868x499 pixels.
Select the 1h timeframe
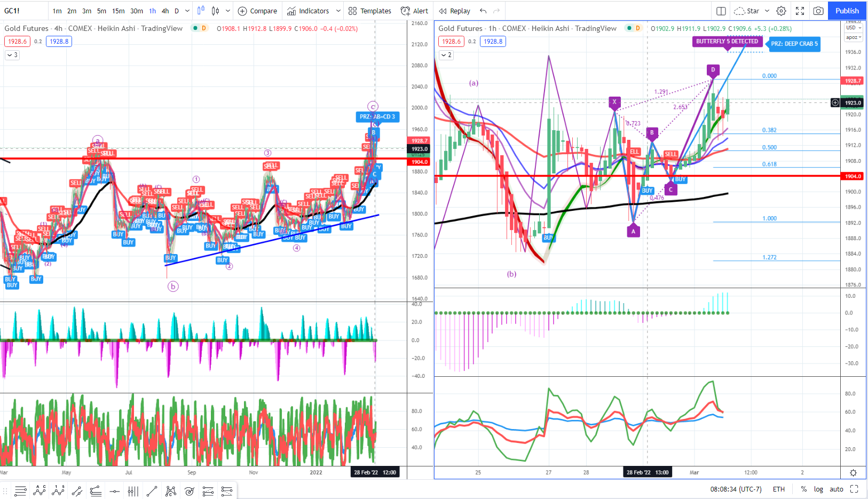[153, 11]
